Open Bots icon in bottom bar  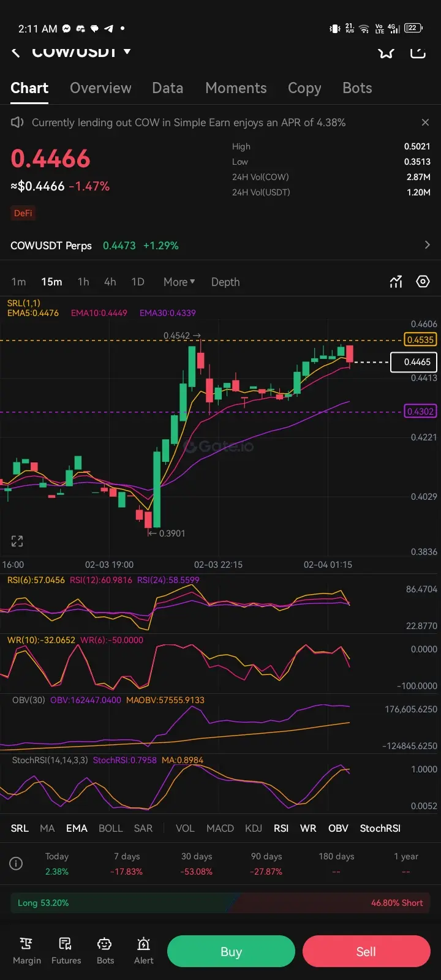pos(105,951)
